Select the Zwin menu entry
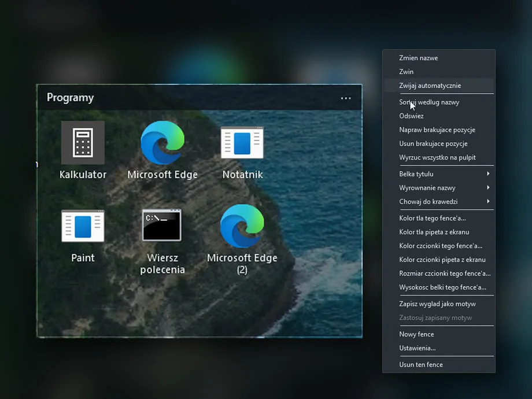Viewport: 532px width, 399px height. pos(439,72)
